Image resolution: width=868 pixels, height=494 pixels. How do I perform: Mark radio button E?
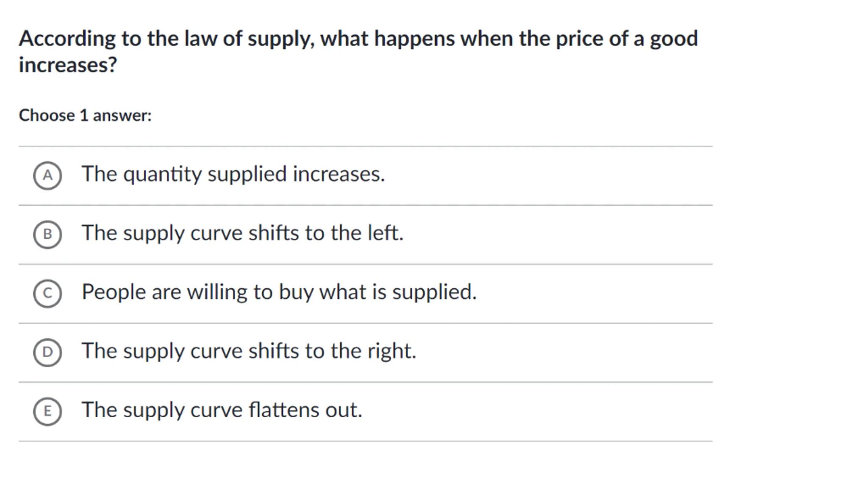[x=47, y=411]
